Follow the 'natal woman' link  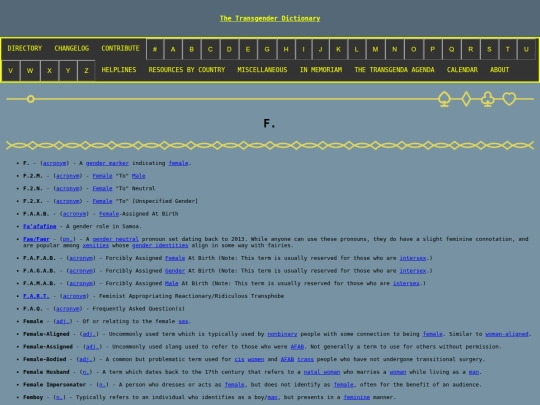tap(322, 372)
